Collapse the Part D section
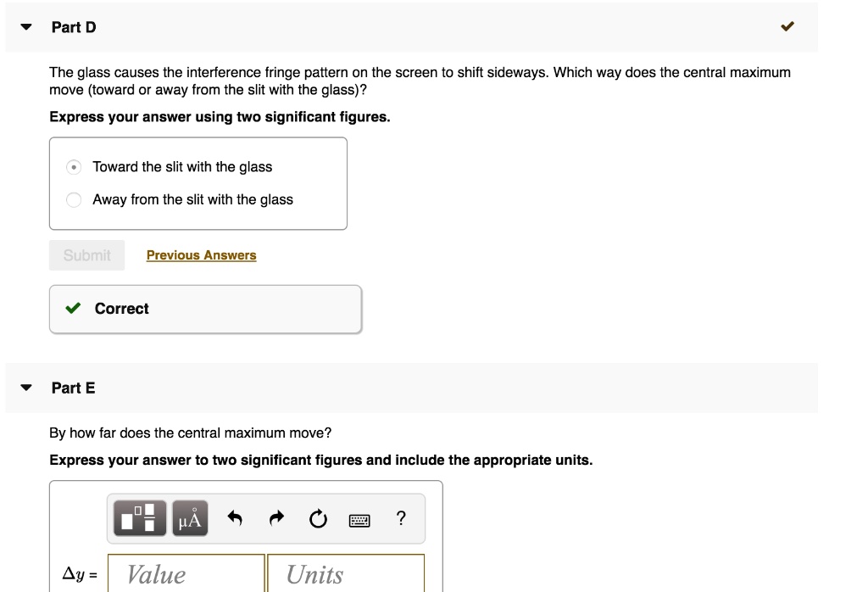The width and height of the screenshot is (868, 592). [x=25, y=26]
